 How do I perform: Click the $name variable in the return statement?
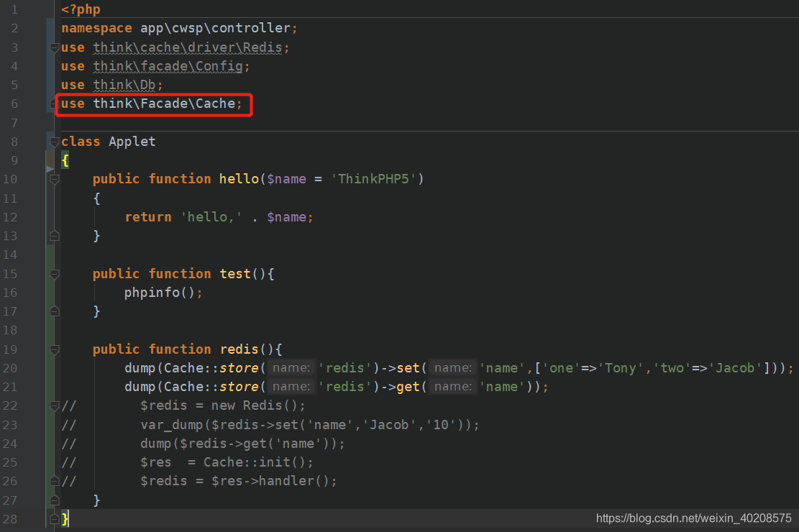pyautogui.click(x=287, y=216)
